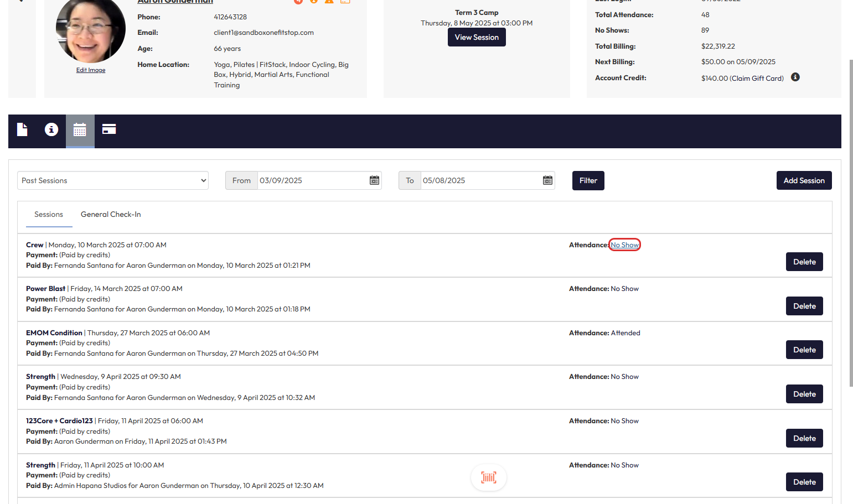Open the documents tab icon
Viewport: 853px width, 504px height.
(x=22, y=129)
